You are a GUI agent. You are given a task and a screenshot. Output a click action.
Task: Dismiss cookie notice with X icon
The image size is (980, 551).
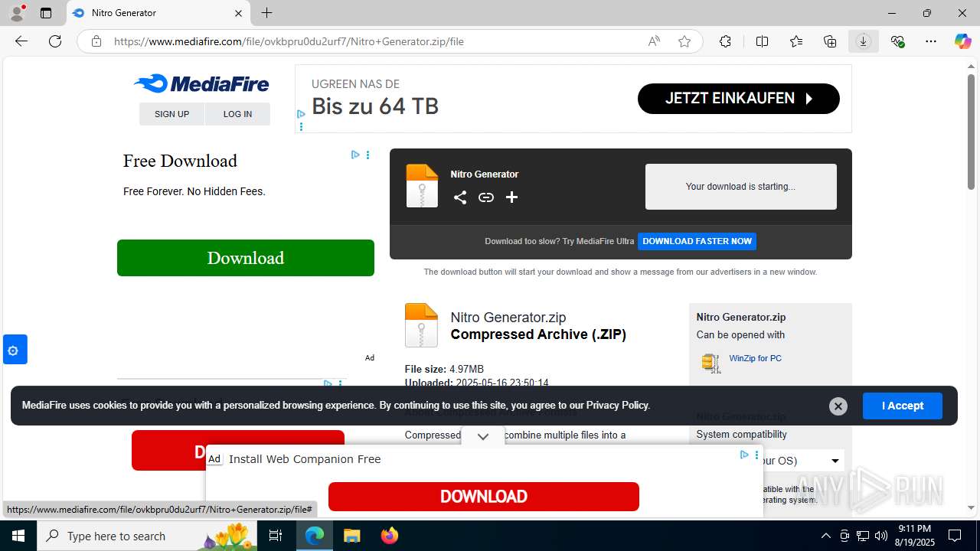[838, 406]
